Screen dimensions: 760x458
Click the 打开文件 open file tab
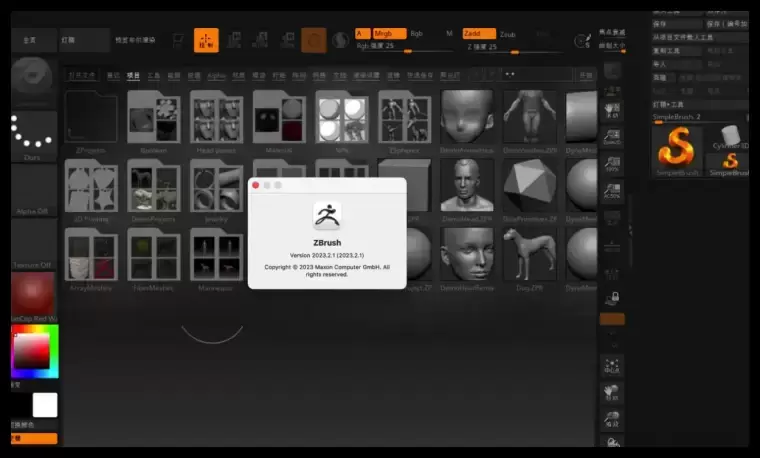click(82, 76)
